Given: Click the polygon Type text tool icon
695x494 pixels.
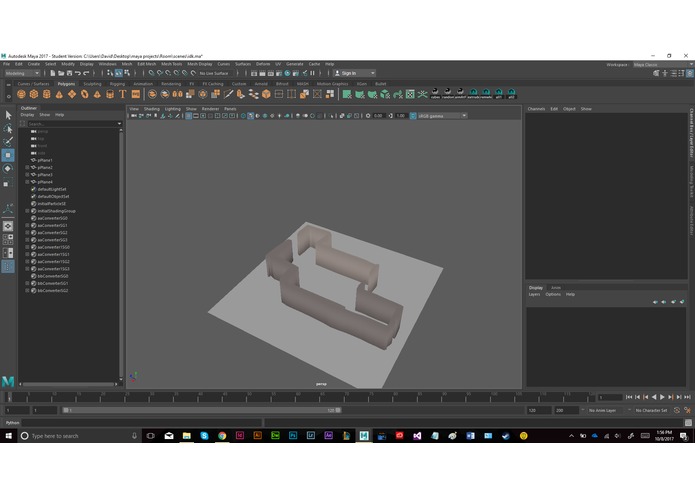Looking at the screenshot, I should [x=123, y=94].
